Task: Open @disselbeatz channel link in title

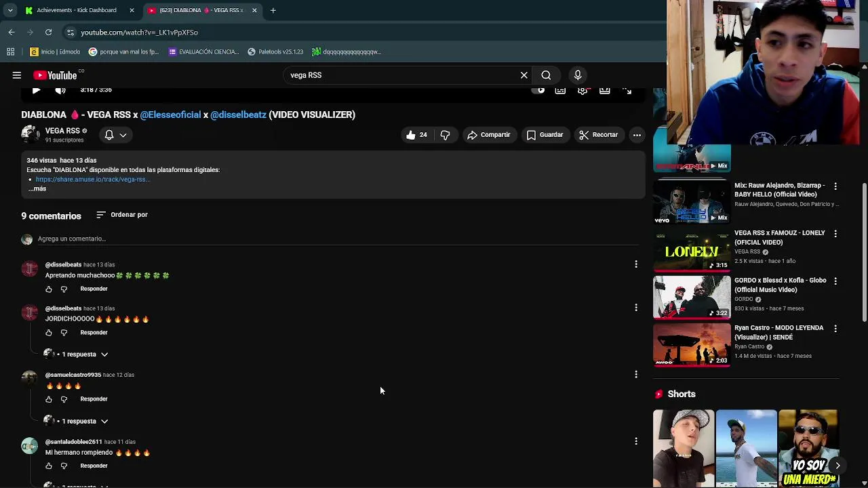Action: tap(238, 115)
